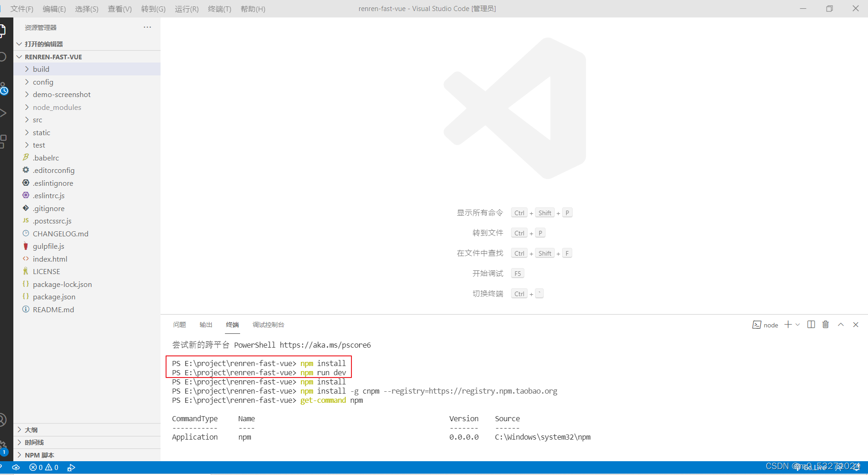This screenshot has height=475, width=868.
Task: Open Accounts menu in activity bar
Action: click(3, 419)
